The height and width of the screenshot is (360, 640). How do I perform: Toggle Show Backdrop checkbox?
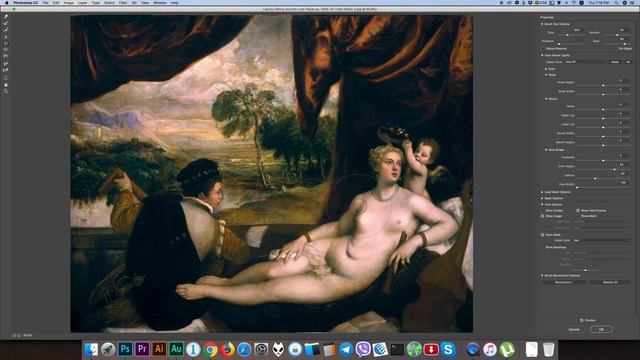pos(542,247)
